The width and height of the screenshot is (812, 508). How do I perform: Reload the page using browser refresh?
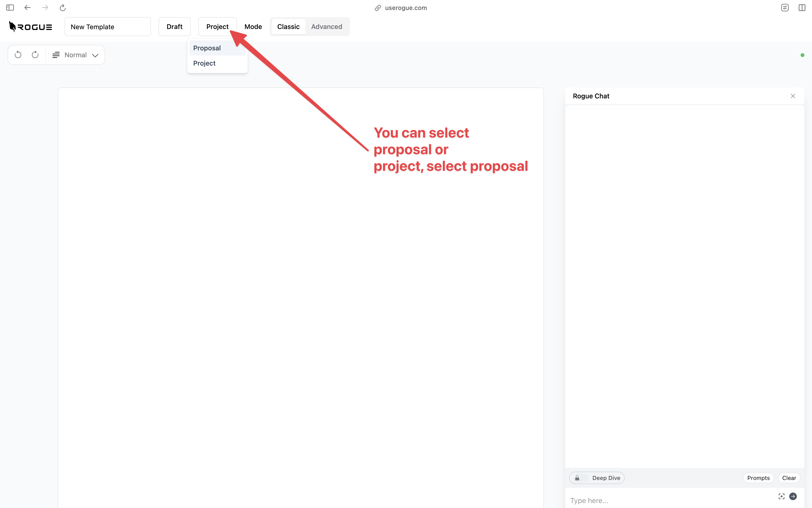click(62, 7)
